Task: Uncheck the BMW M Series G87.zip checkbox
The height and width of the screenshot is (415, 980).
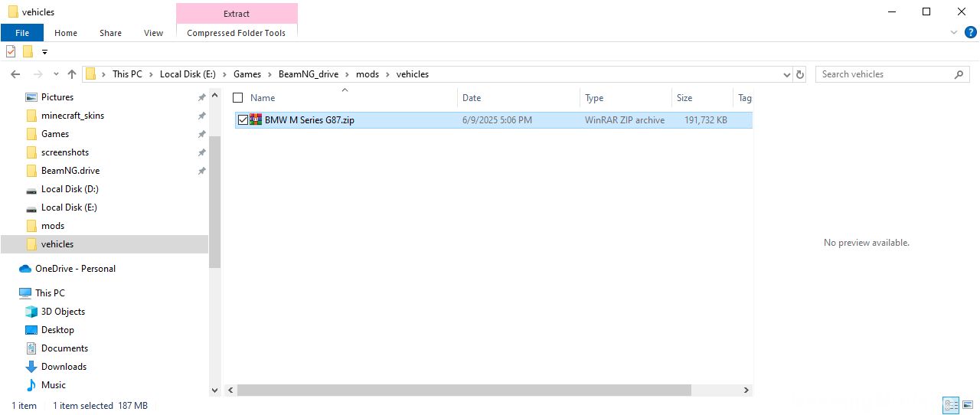Action: (x=243, y=120)
